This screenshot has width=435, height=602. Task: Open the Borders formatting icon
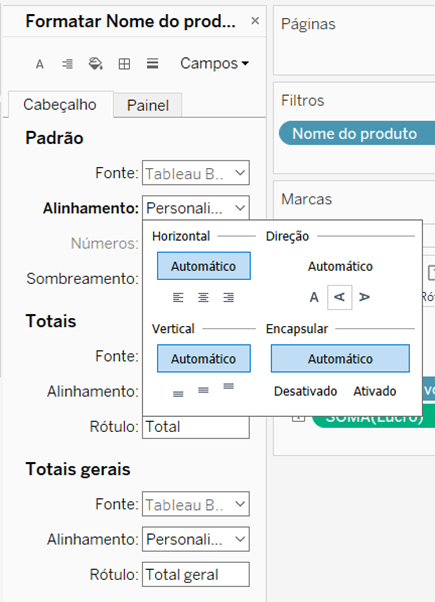point(124,64)
